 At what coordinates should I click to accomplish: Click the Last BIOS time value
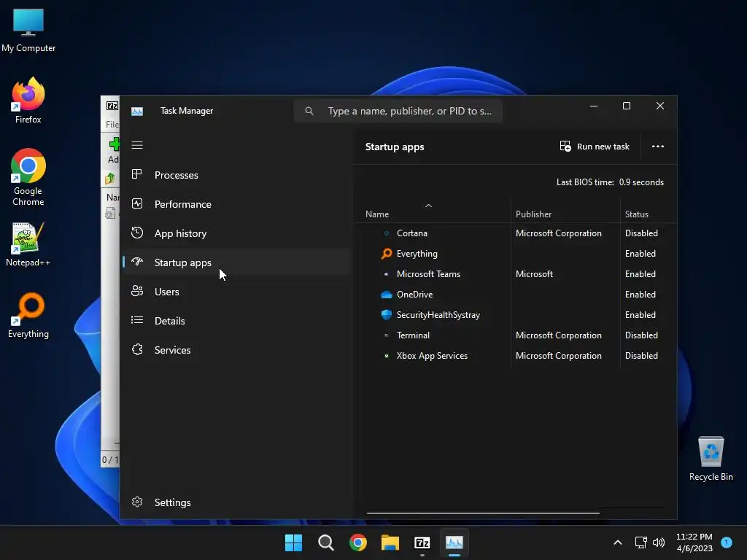coord(641,182)
